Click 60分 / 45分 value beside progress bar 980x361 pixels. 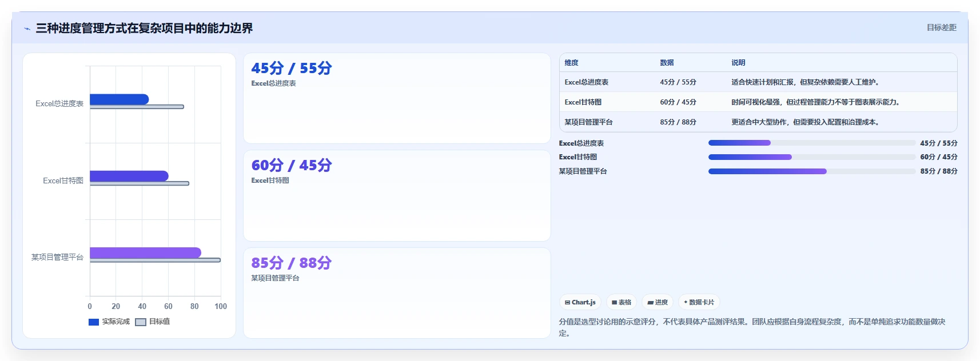coord(939,157)
